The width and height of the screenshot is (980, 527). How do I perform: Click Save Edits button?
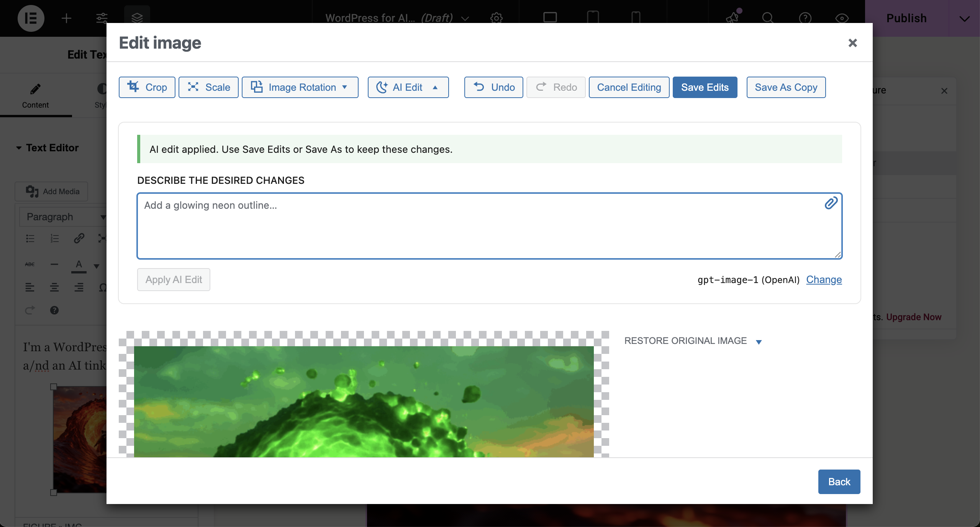(705, 87)
